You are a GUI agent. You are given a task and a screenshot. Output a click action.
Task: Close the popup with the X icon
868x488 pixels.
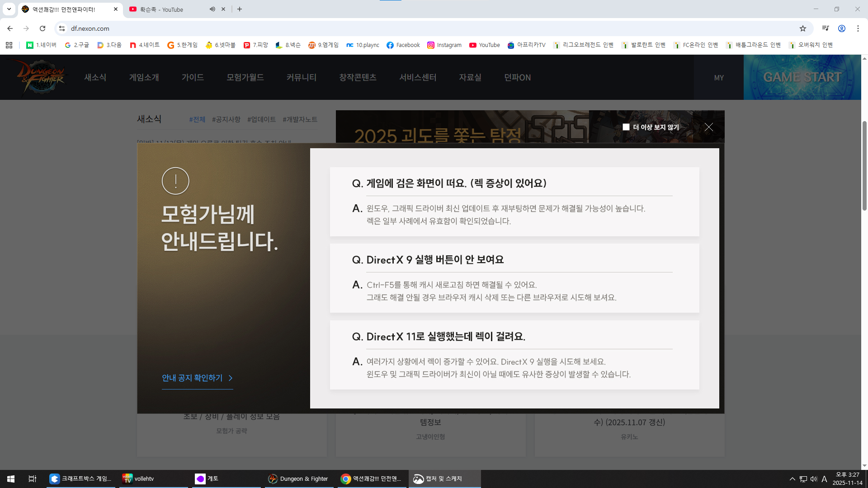(x=708, y=127)
